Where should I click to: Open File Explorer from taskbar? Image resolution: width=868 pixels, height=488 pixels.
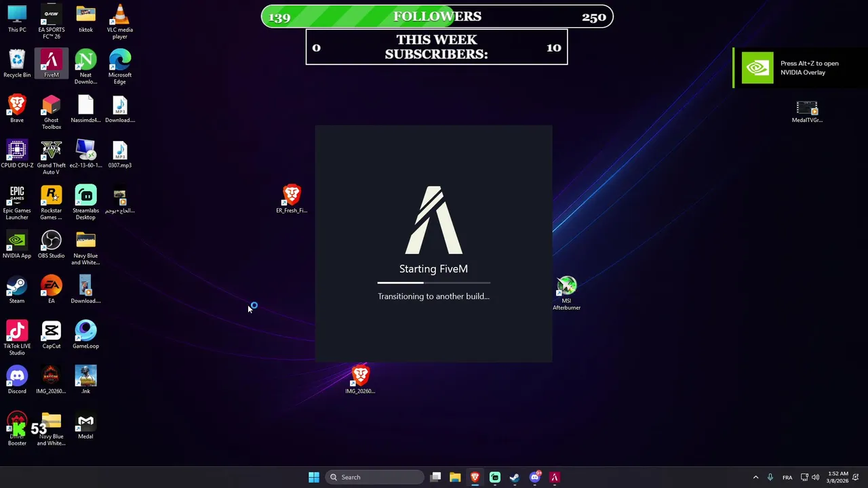pyautogui.click(x=455, y=477)
